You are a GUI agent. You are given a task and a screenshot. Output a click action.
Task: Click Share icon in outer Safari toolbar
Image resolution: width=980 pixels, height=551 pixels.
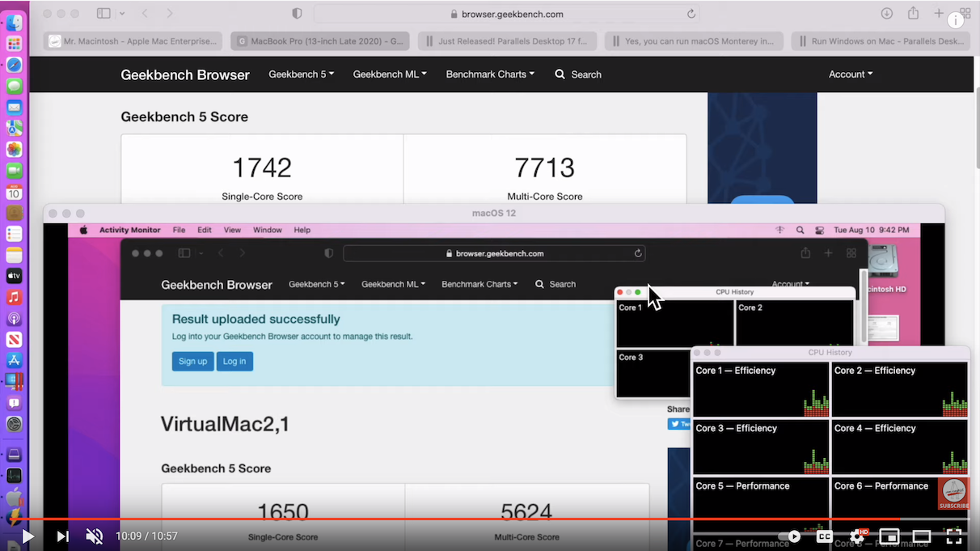coord(913,14)
